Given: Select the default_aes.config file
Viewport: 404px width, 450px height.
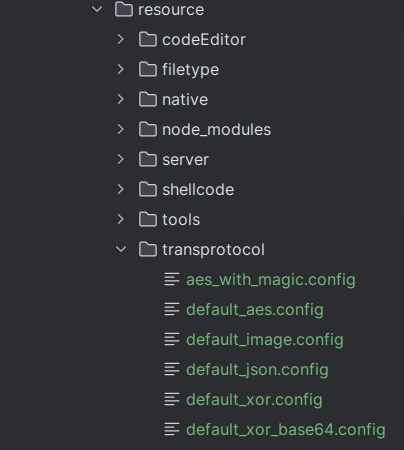Looking at the screenshot, I should click(x=255, y=310).
